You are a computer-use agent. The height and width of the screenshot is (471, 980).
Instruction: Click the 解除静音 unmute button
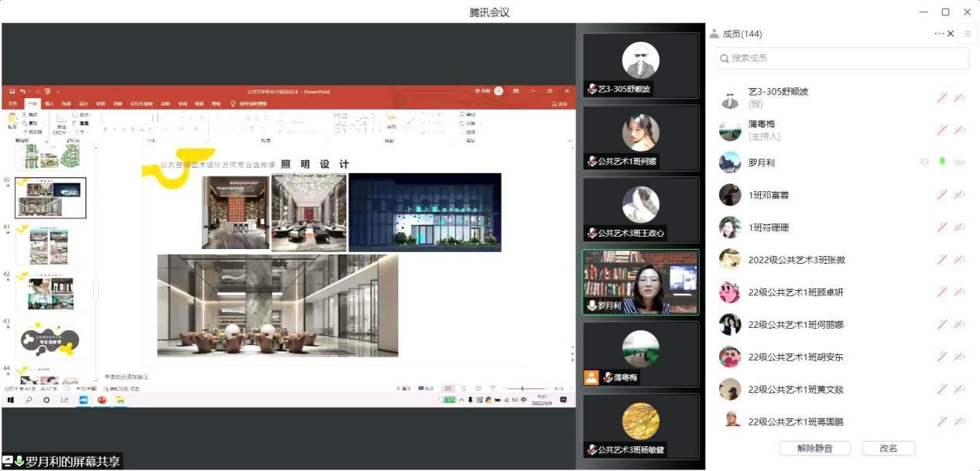click(x=814, y=449)
